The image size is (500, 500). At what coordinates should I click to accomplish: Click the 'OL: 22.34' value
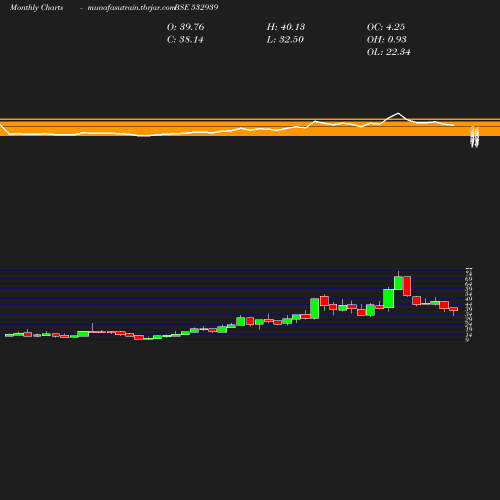[x=388, y=52]
